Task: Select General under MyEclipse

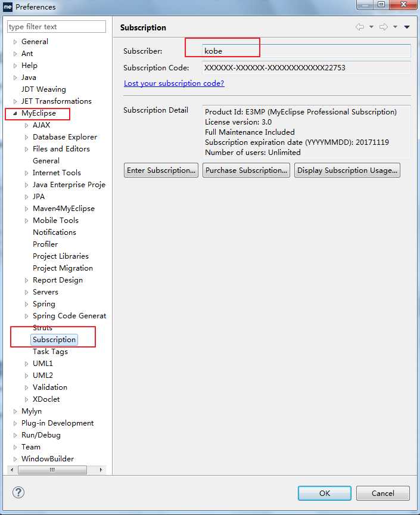Action: (46, 161)
